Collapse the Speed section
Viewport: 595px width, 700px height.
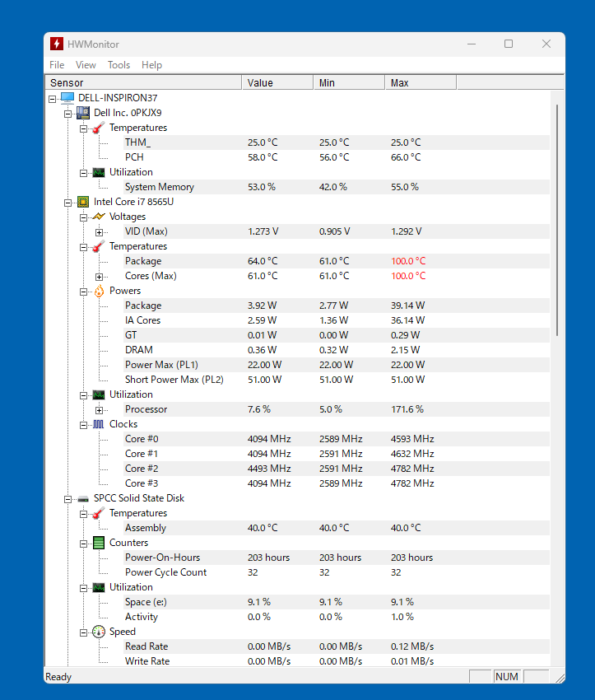(x=83, y=632)
